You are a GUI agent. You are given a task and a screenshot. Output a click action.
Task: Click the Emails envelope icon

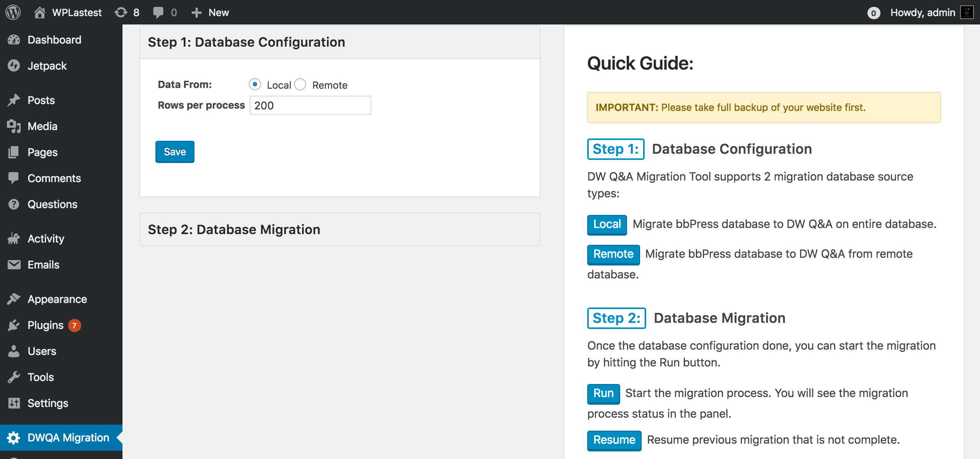14,265
